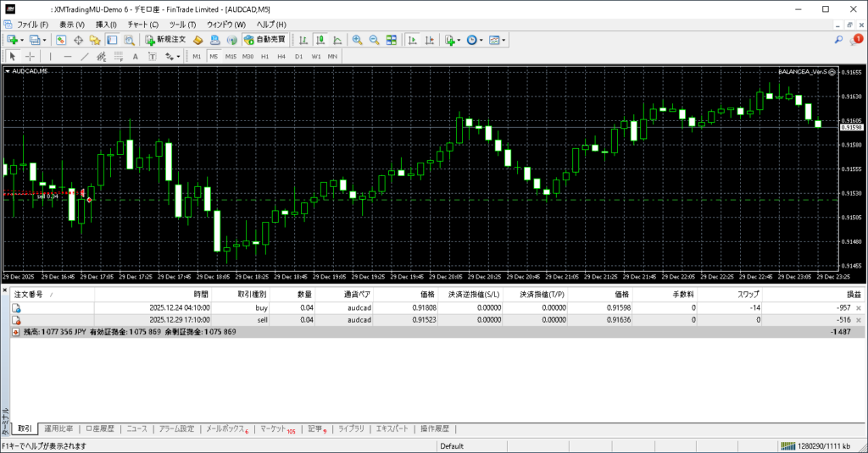Switch chart timeframe to H1

(264, 57)
